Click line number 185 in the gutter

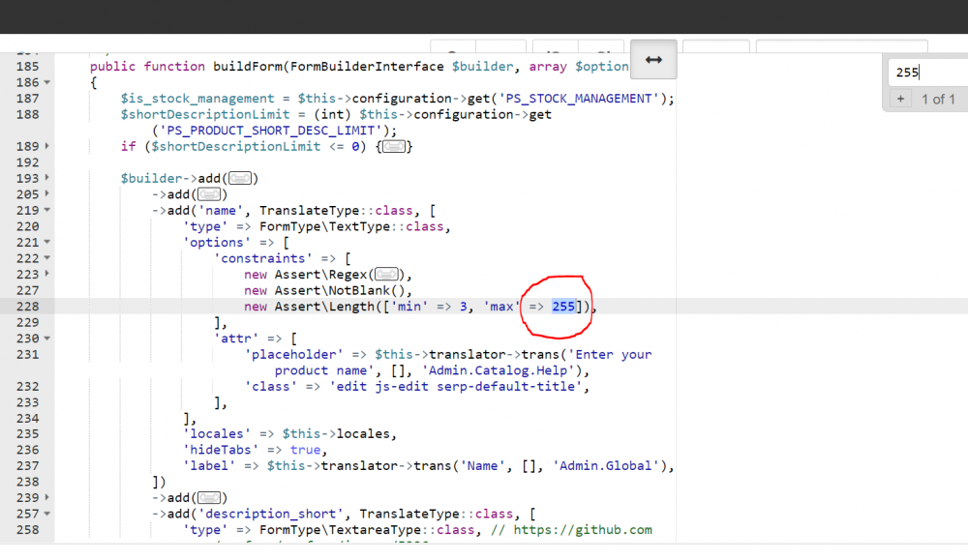pos(28,67)
